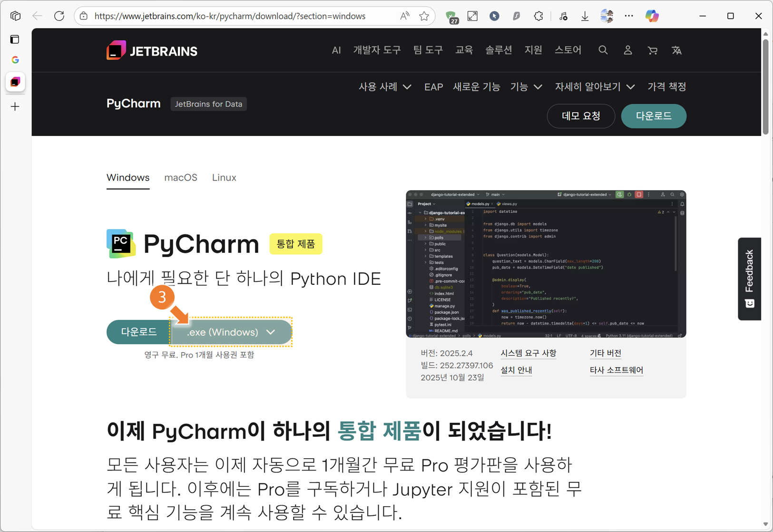Add page to favorites star icon
773x532 pixels.
pos(424,16)
